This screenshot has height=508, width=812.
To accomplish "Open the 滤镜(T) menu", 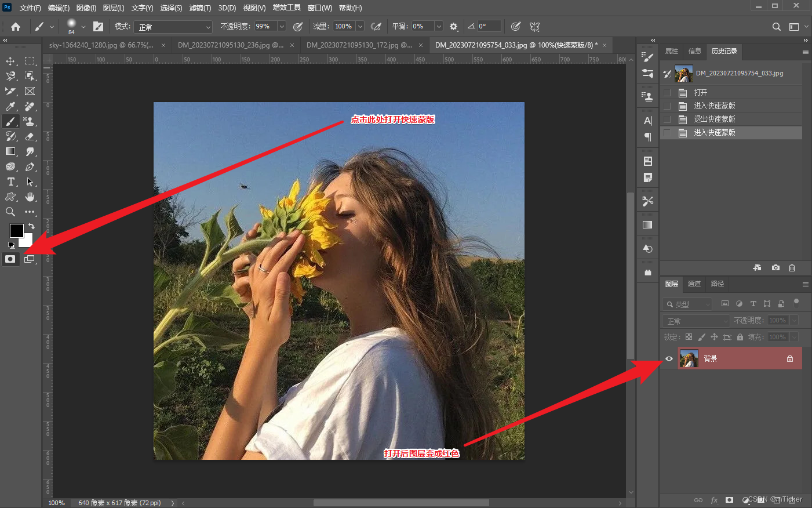I will pos(200,8).
